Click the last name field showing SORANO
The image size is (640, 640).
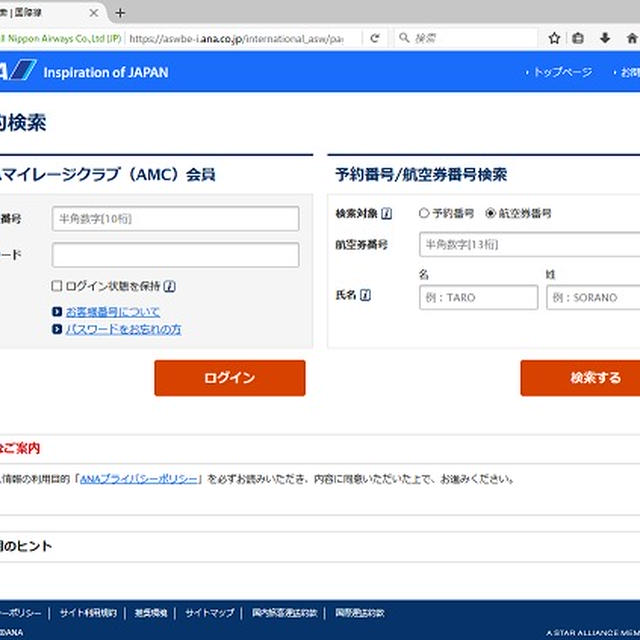point(593,298)
